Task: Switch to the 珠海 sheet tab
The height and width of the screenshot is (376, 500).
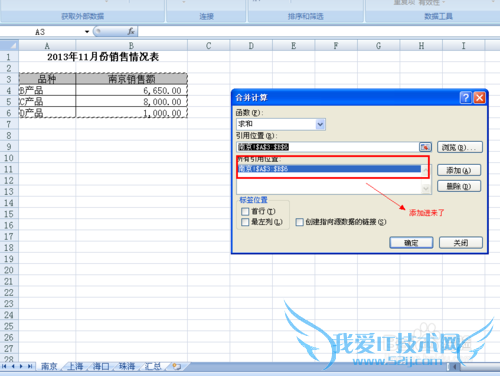Action: tap(127, 366)
